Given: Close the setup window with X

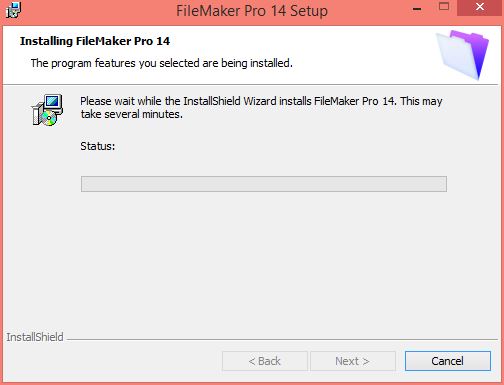Looking at the screenshot, I should click(x=480, y=7).
